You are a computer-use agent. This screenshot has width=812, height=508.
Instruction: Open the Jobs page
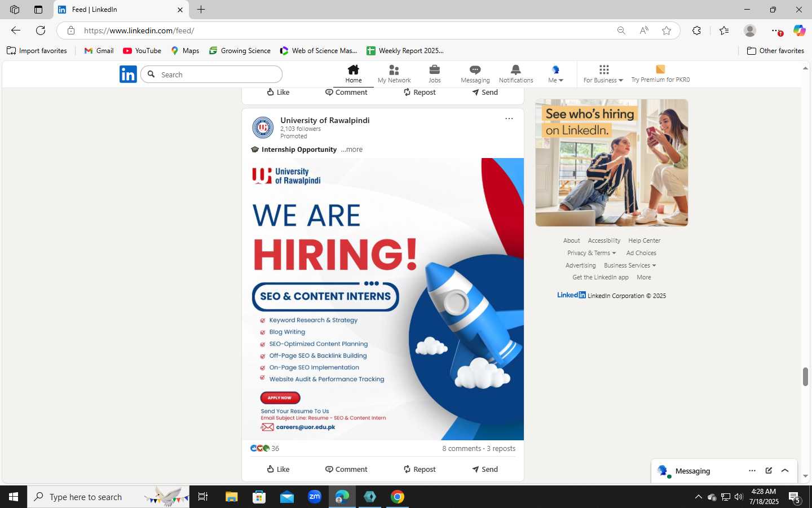tap(435, 74)
